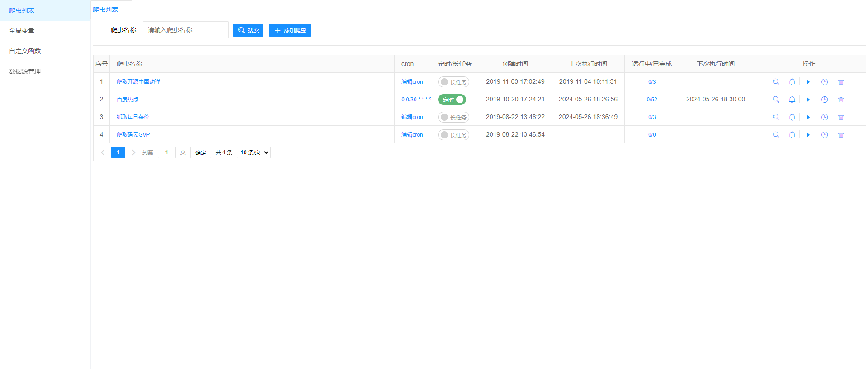Open the 抓取每日菜价 spider link
Screen dimensions: 868x389
tap(133, 117)
